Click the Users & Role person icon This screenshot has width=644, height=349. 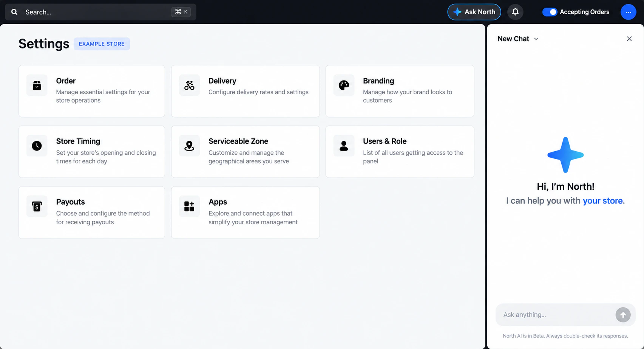click(x=344, y=146)
